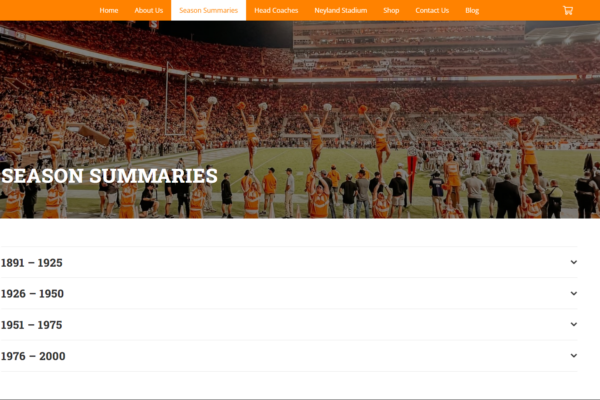Click the Season Summaries heading text
600x400 pixels.
[109, 176]
